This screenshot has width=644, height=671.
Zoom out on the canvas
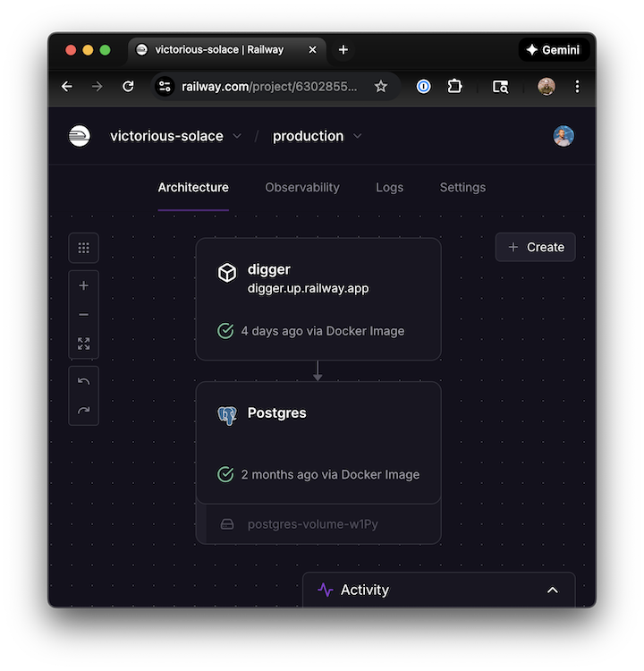[x=83, y=315]
